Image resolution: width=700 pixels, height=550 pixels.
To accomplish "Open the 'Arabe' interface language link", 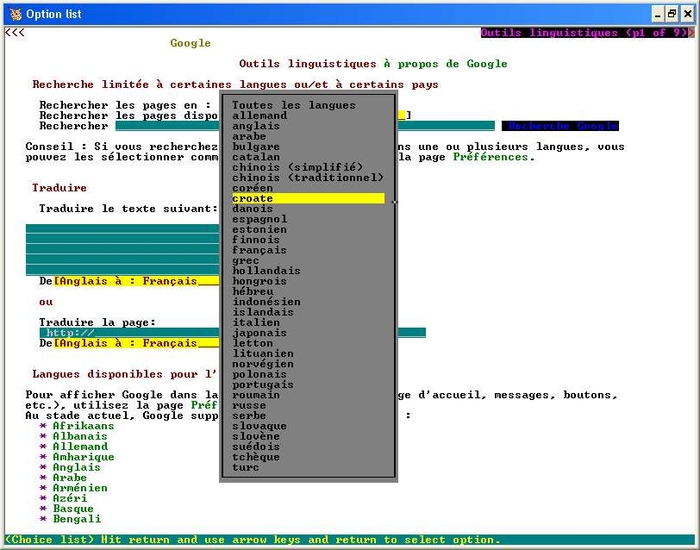I will [70, 478].
